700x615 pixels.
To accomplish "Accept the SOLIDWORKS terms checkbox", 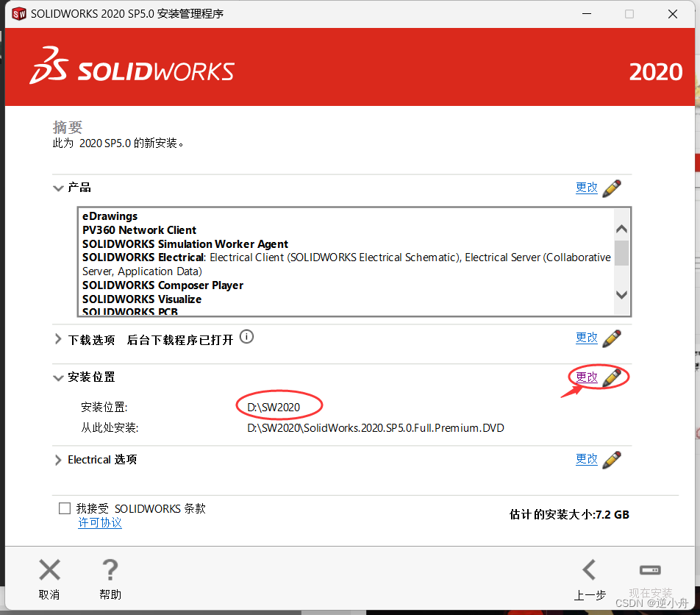I will (65, 508).
